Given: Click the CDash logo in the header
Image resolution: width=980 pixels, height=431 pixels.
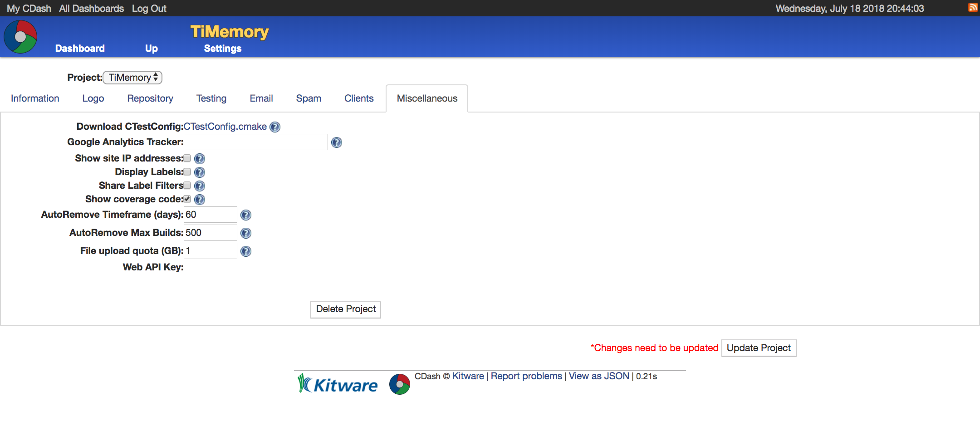Looking at the screenshot, I should tap(20, 37).
